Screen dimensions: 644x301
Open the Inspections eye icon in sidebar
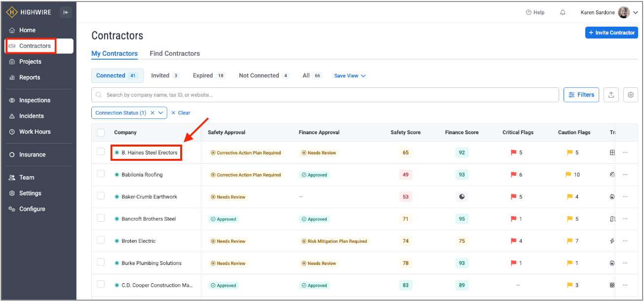(12, 100)
